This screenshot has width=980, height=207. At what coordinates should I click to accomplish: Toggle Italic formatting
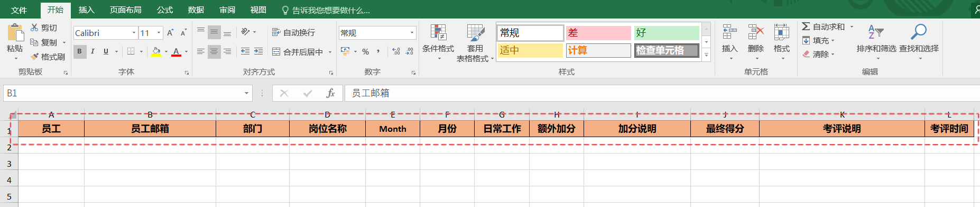point(93,51)
